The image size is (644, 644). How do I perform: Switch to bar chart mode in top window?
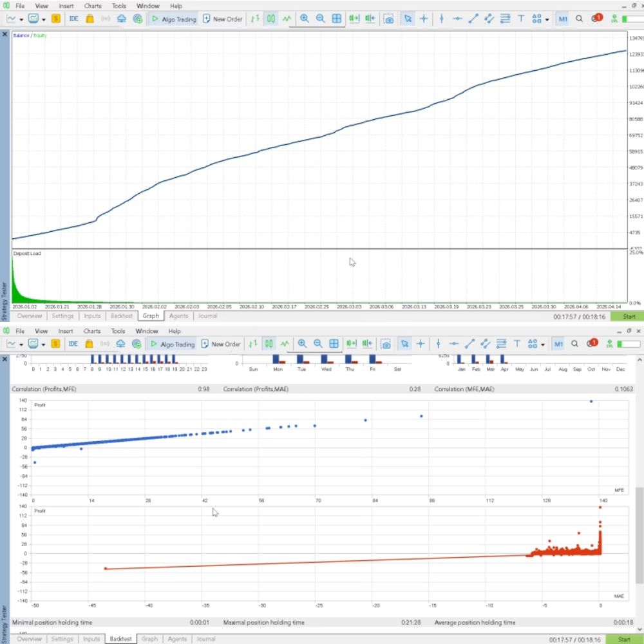[x=255, y=19]
